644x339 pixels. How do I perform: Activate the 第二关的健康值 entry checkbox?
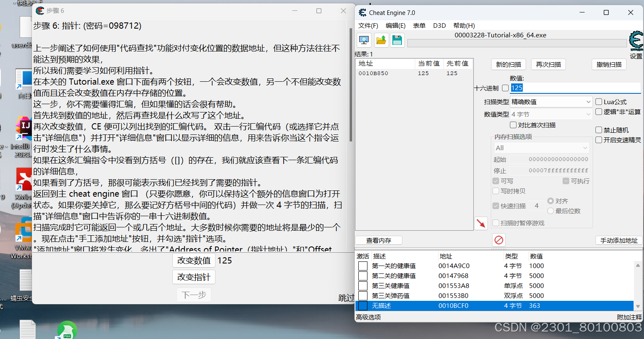[x=363, y=276]
